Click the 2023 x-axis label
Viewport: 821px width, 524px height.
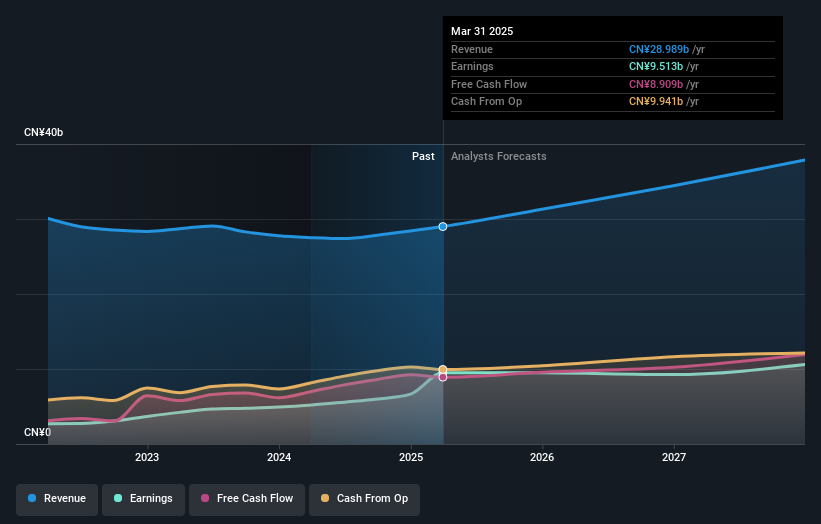coord(147,457)
